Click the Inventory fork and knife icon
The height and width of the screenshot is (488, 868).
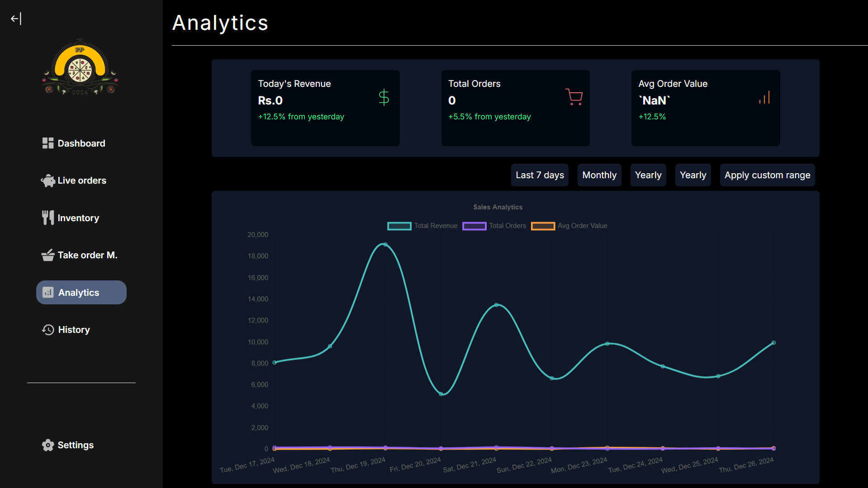[48, 218]
